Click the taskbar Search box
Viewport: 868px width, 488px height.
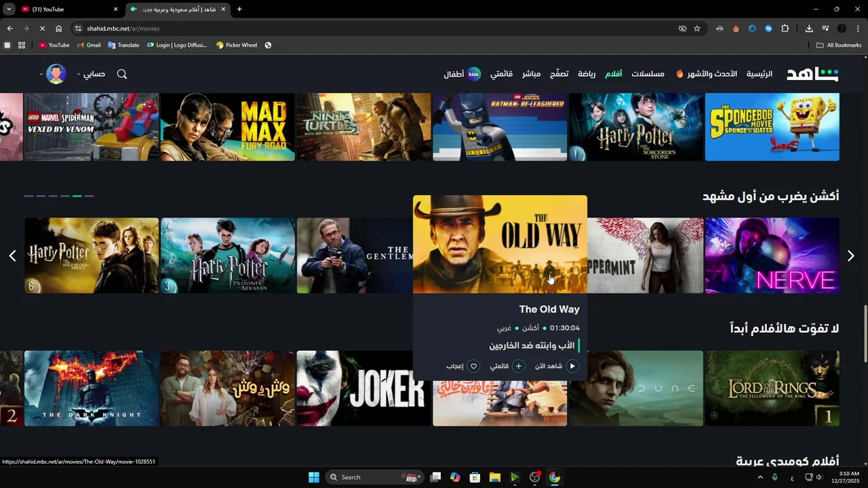376,477
